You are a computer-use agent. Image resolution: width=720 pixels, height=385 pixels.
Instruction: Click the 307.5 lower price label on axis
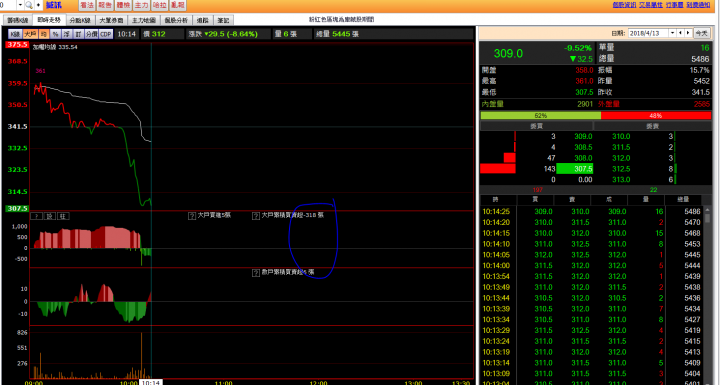tap(17, 209)
